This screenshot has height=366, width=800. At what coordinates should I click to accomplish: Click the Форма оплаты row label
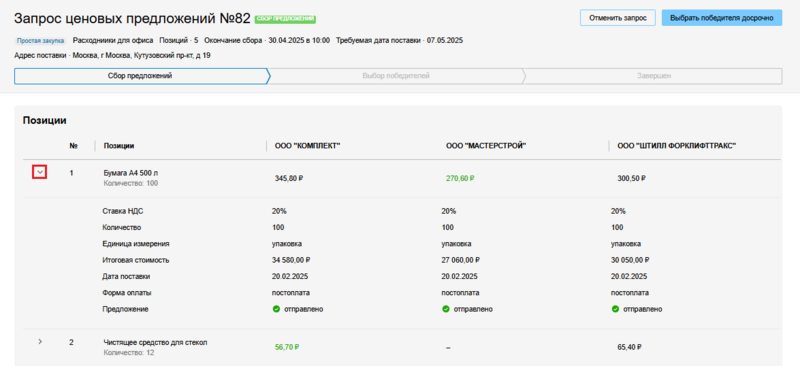(127, 292)
